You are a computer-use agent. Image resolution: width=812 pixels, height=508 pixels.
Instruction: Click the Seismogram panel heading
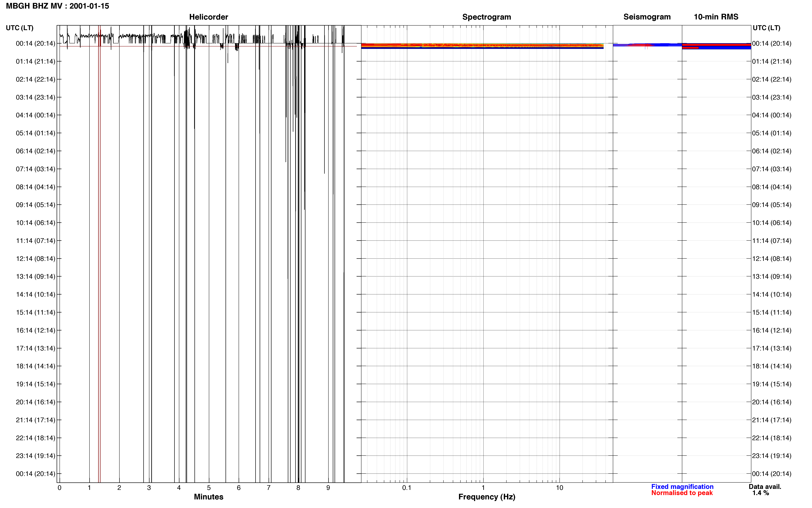pyautogui.click(x=647, y=17)
